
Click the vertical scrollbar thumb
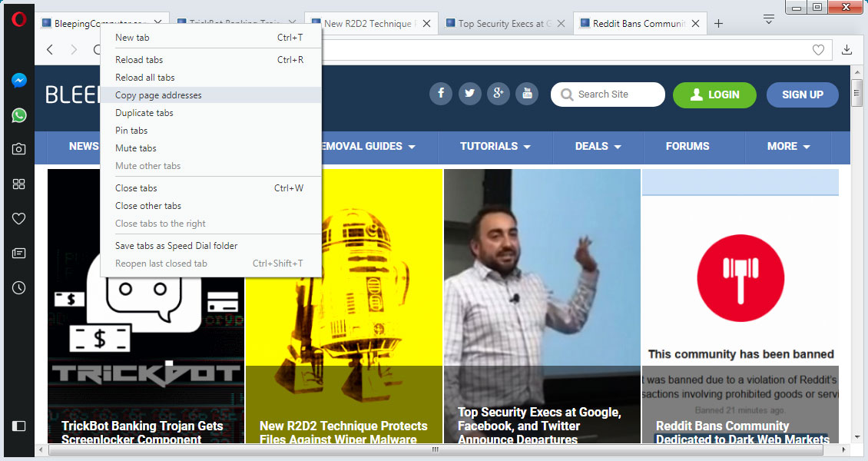pos(856,92)
